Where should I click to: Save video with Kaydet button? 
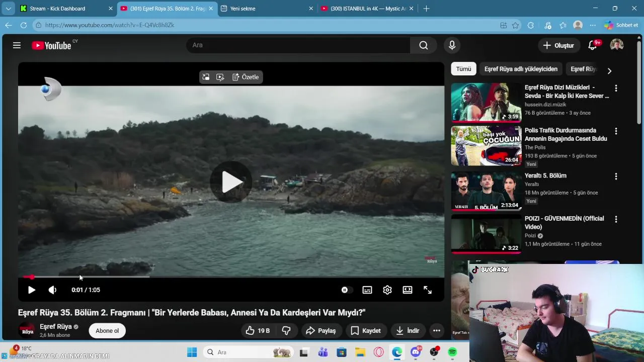pos(366,330)
